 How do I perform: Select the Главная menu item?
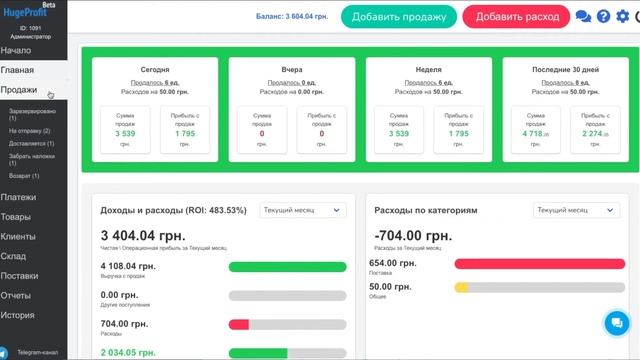tap(17, 70)
